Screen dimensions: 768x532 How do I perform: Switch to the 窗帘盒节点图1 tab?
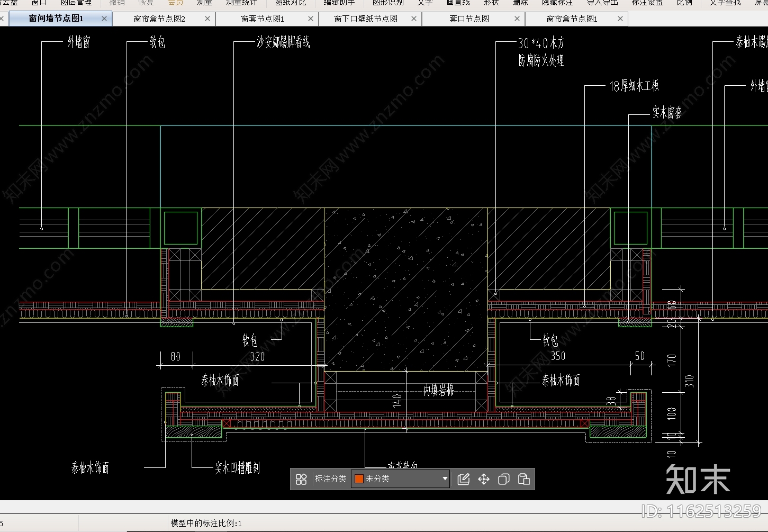point(572,19)
